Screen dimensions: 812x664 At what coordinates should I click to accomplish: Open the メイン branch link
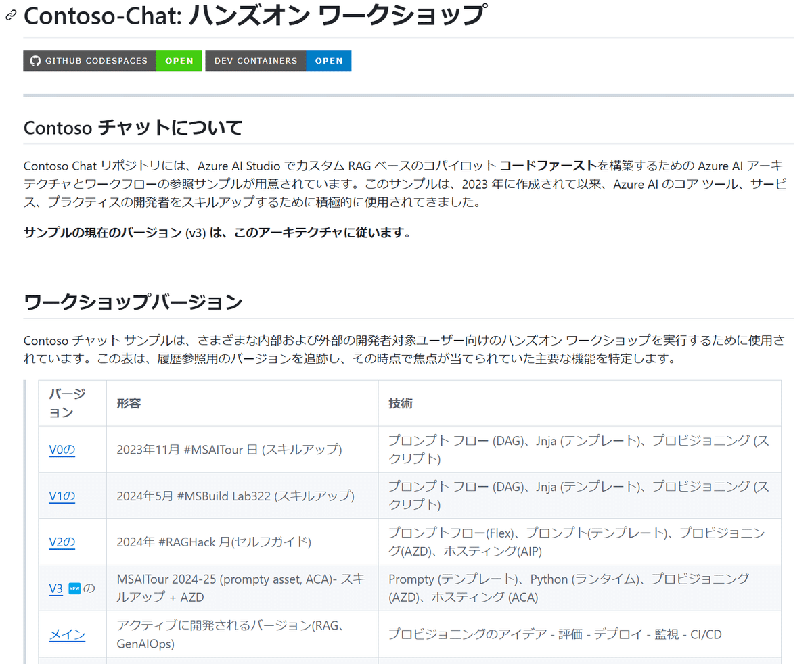66,634
